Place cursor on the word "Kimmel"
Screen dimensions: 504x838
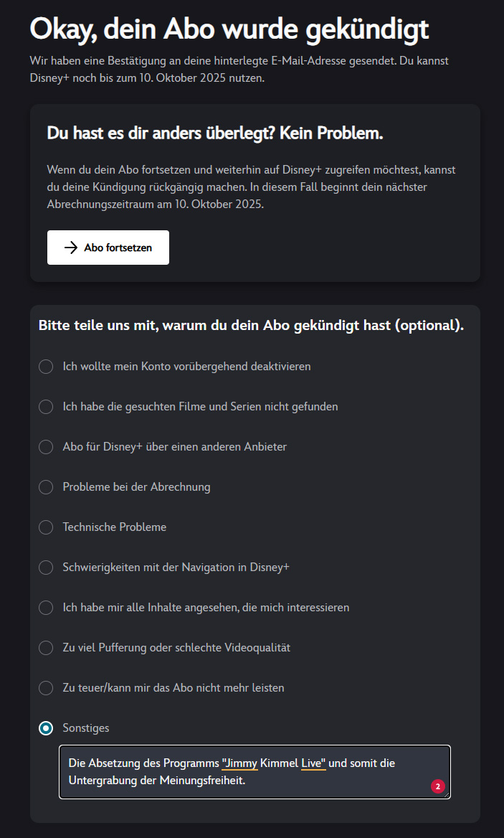tap(279, 763)
